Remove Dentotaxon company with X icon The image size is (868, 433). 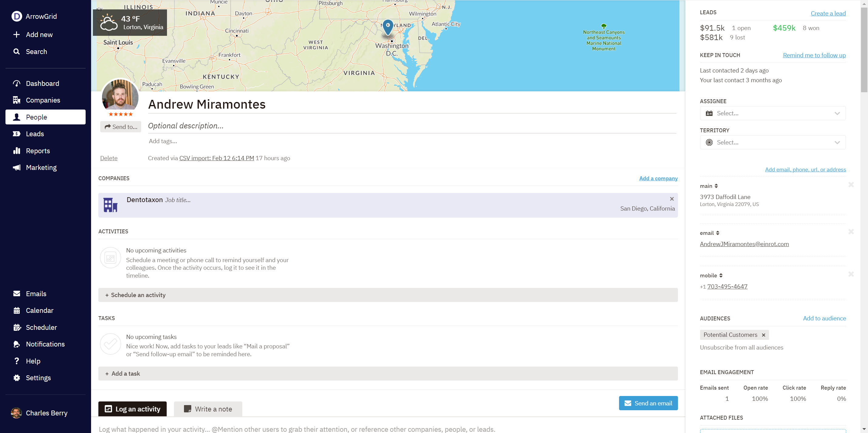point(672,199)
